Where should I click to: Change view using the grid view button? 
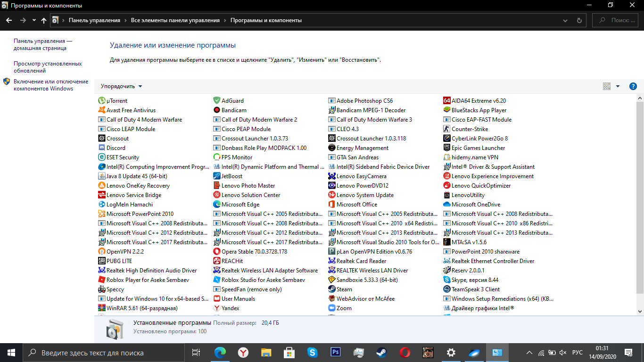click(607, 86)
